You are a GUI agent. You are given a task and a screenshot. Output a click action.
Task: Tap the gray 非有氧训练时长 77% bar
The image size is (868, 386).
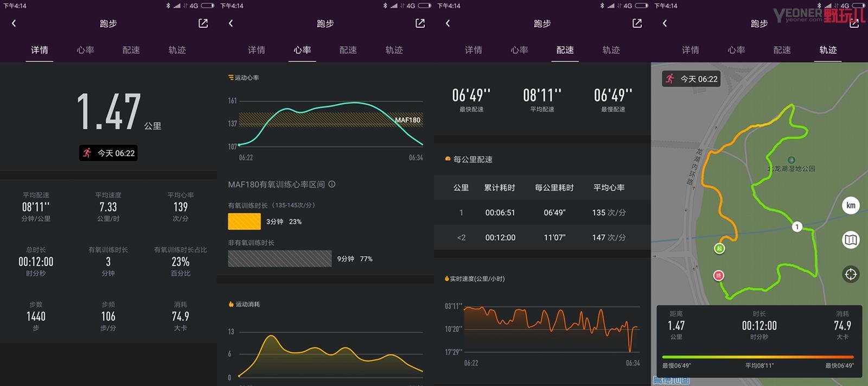(x=279, y=259)
